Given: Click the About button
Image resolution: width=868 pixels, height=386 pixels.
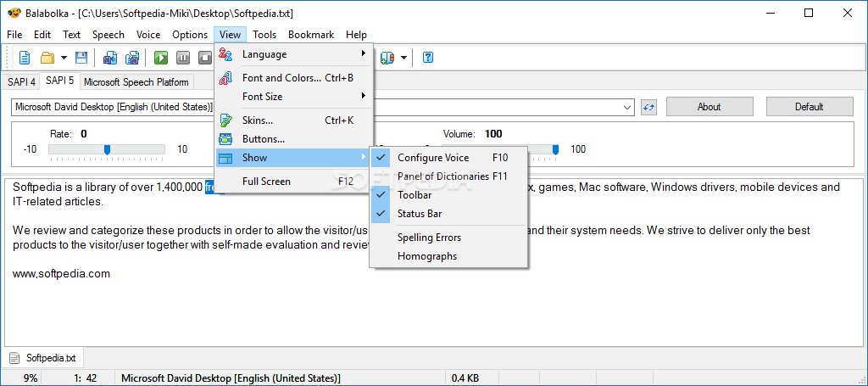Looking at the screenshot, I should (x=709, y=107).
